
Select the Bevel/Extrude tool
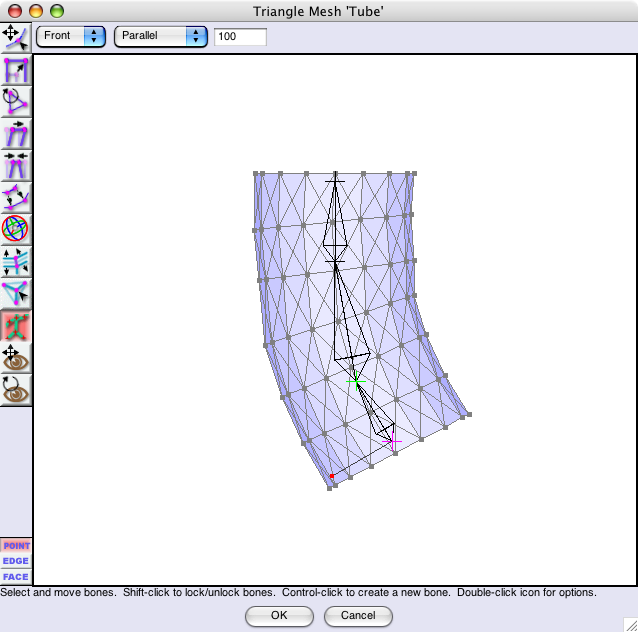point(16,262)
